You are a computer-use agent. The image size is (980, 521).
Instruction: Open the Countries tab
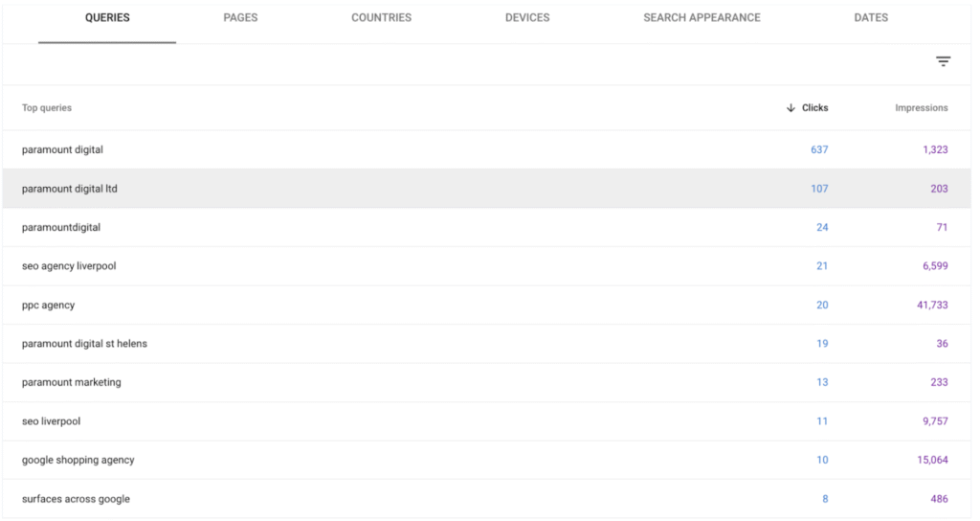coord(381,17)
